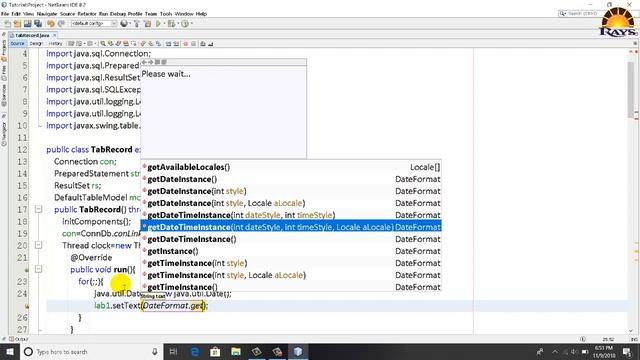Image resolution: width=640 pixels, height=360 pixels.
Task: Click the Open Project toolbar icon
Action: [27, 24]
